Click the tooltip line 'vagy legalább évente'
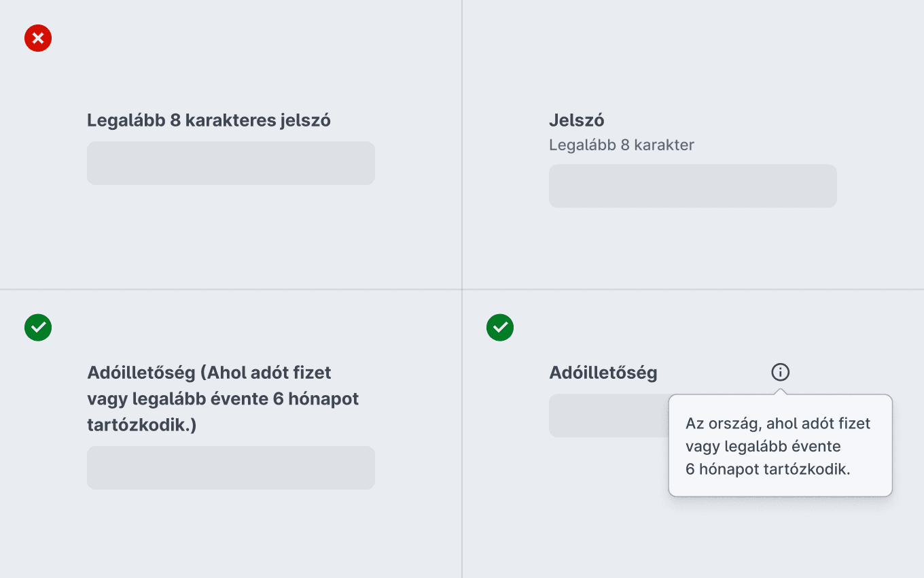Image resolution: width=924 pixels, height=578 pixels. coord(763,446)
